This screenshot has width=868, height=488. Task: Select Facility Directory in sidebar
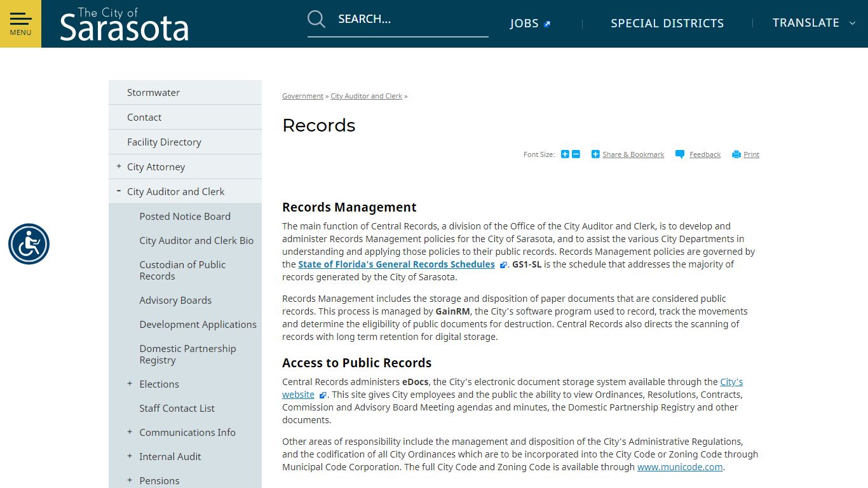185,142
